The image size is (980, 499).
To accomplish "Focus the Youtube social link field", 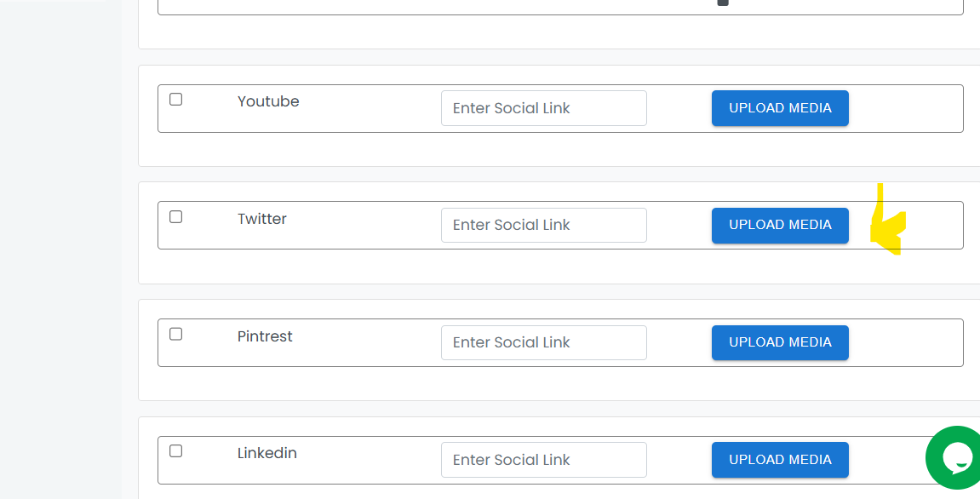I will point(544,108).
